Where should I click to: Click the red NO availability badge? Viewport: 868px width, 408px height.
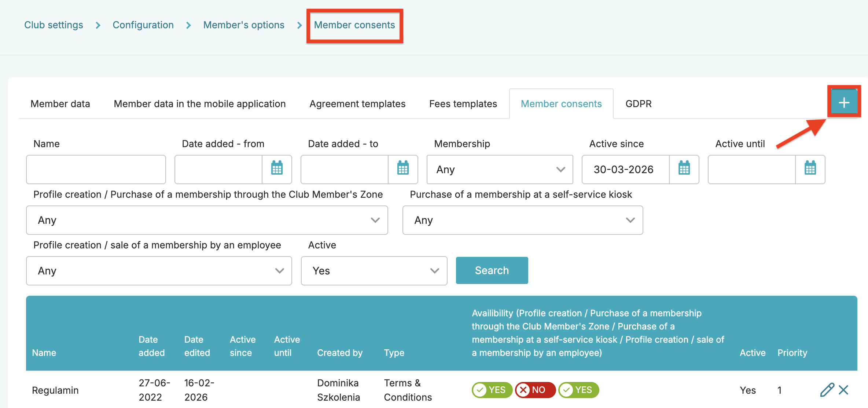click(535, 390)
